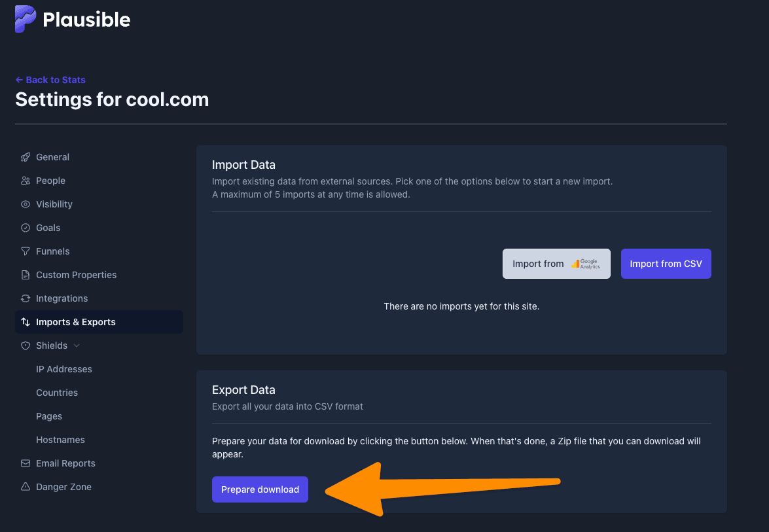The image size is (769, 532).
Task: Click the Email Reports envelope icon
Action: (26, 463)
